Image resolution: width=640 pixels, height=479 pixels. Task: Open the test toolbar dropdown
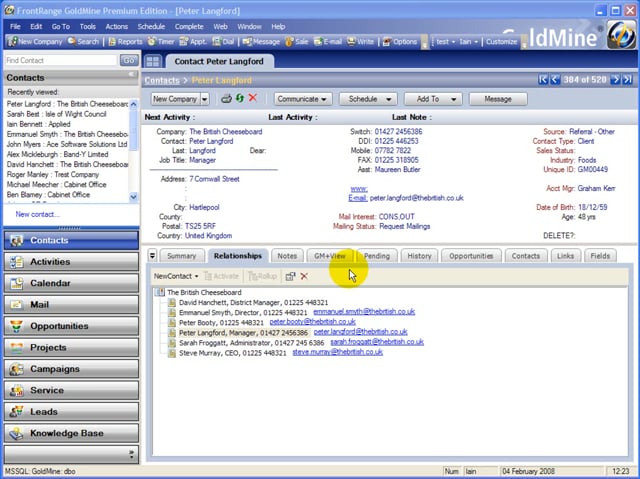445,42
